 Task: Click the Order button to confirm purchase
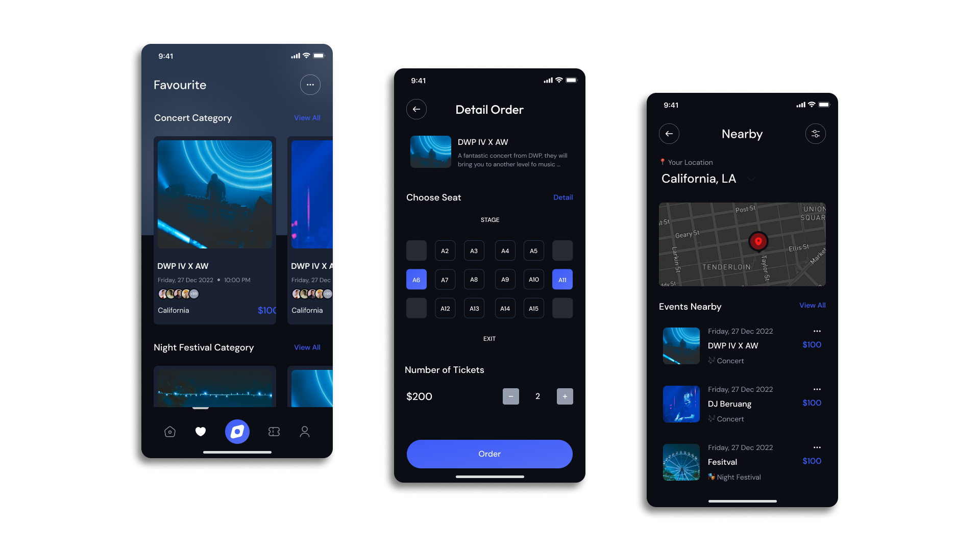[x=489, y=454]
